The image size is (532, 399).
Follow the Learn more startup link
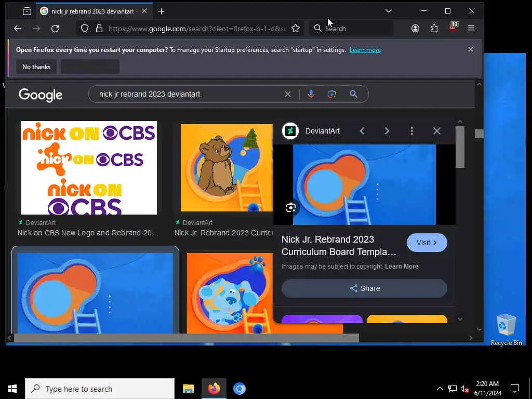click(x=365, y=50)
